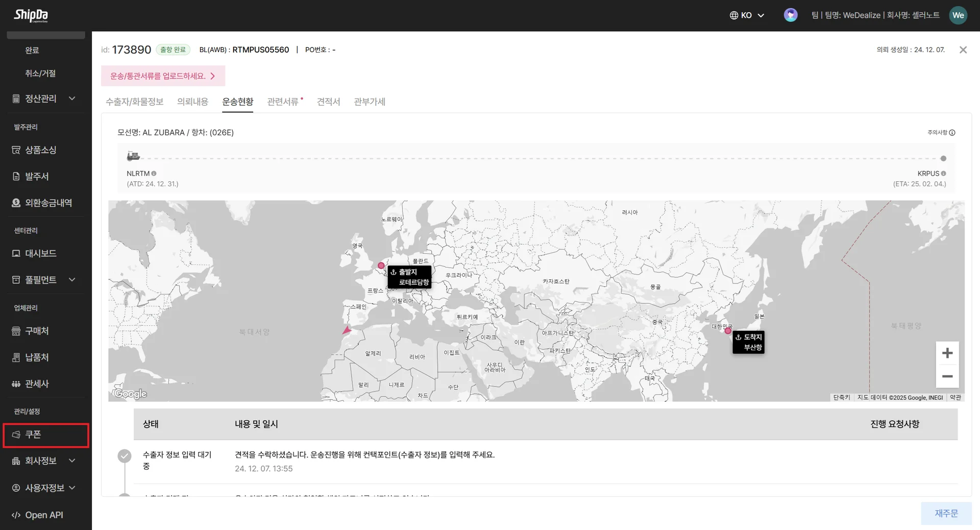Open the 발주서 document icon
Viewport: 980px width, 530px height.
point(15,176)
